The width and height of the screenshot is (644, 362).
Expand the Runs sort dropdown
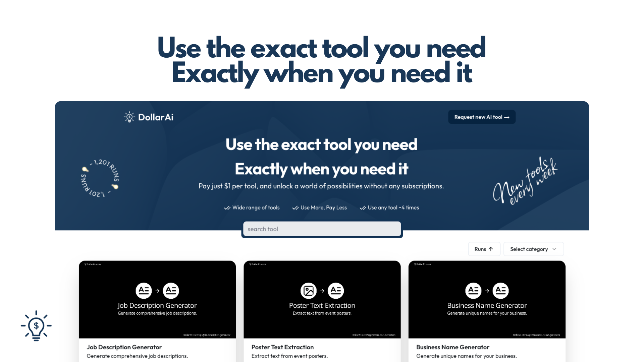(483, 249)
